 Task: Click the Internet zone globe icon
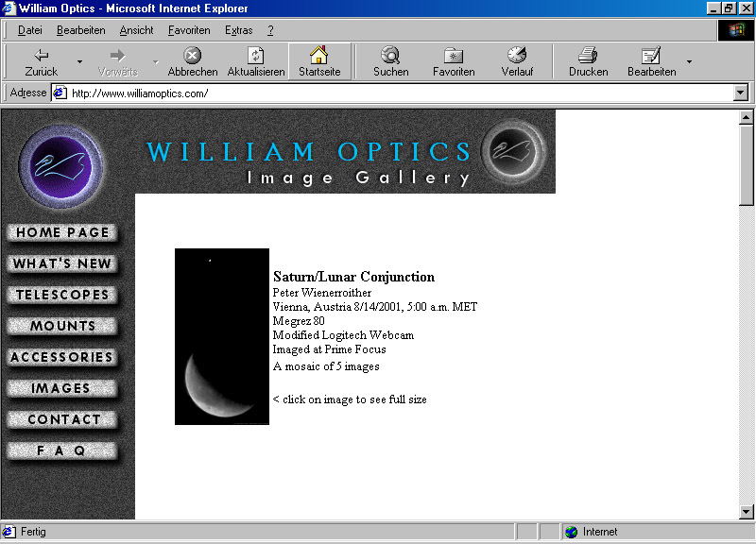click(572, 532)
